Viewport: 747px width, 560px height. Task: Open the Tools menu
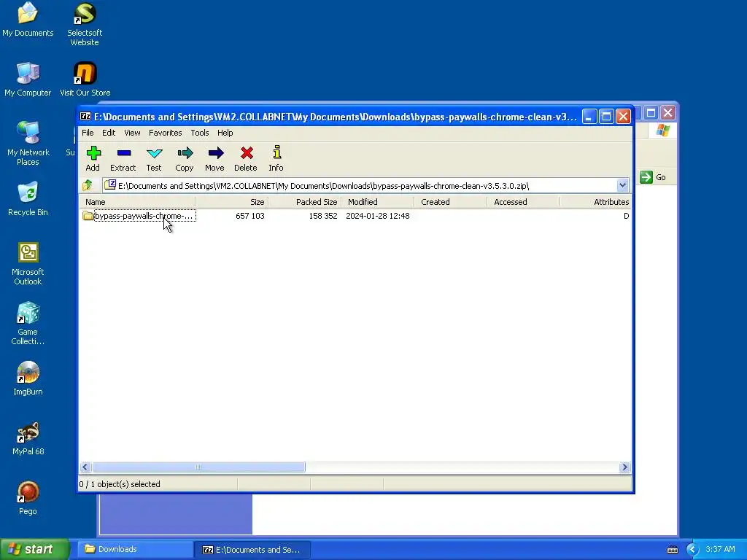[x=200, y=133]
